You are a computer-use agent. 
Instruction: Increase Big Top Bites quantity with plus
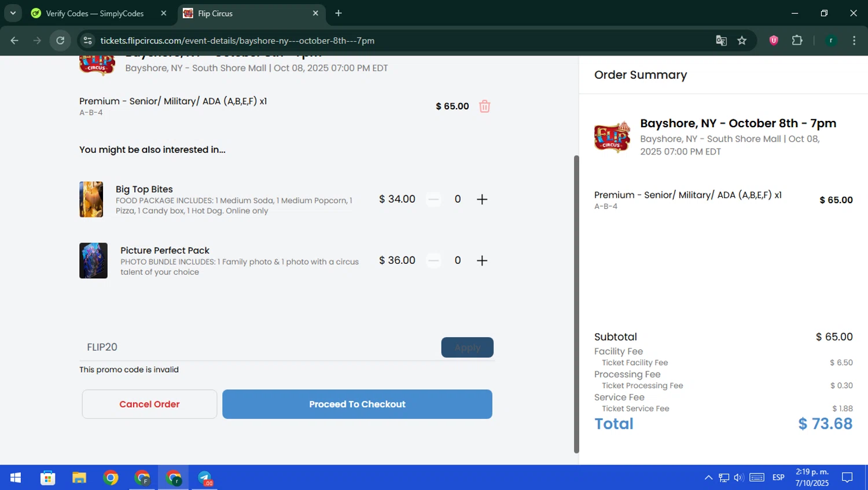coord(482,200)
